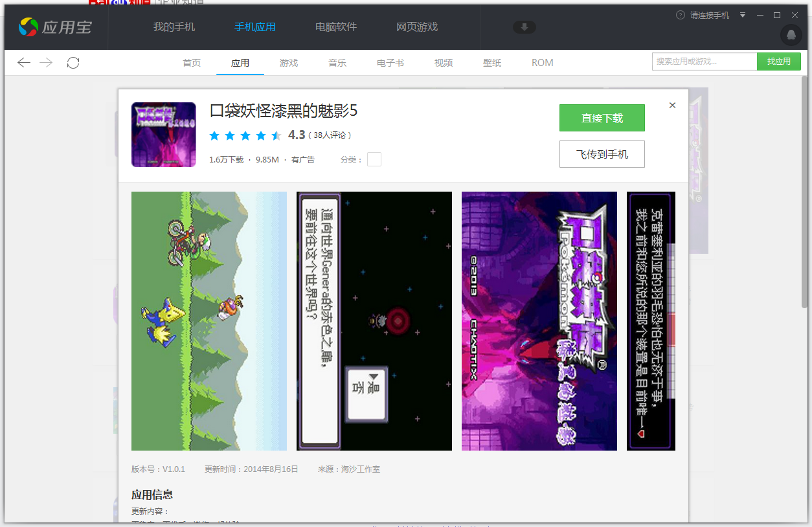Select 电子书 in the sub navigation

tap(390, 63)
